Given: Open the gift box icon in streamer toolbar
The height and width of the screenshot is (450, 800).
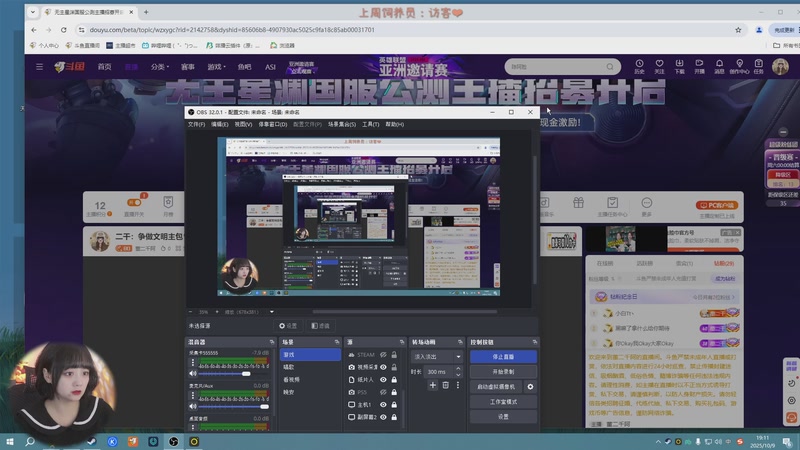Looking at the screenshot, I should [x=578, y=203].
